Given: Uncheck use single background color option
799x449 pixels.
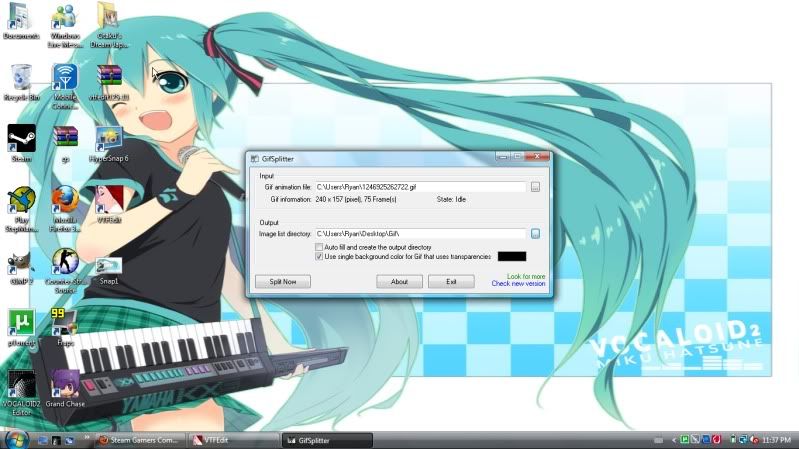Looking at the screenshot, I should click(x=319, y=257).
